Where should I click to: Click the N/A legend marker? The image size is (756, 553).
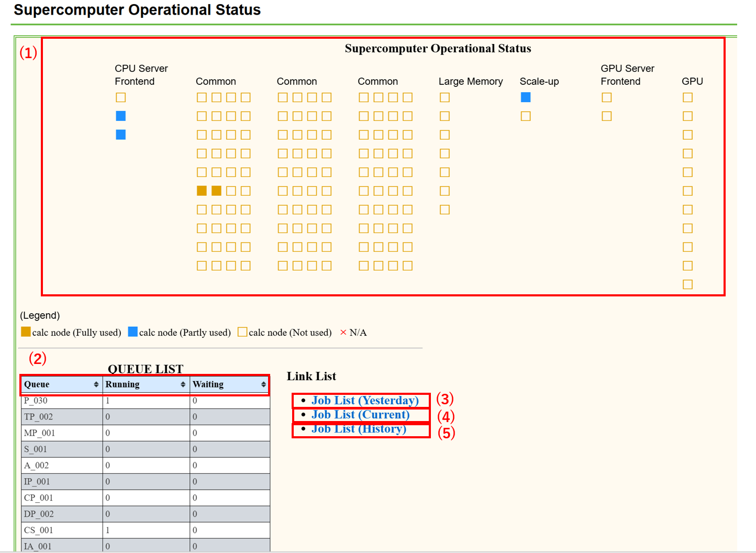coord(343,331)
